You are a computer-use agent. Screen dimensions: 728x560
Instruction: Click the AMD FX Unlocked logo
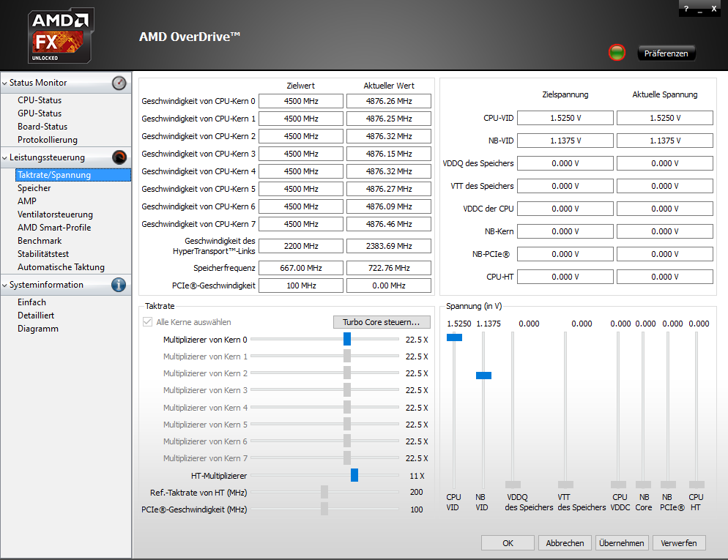click(x=61, y=36)
